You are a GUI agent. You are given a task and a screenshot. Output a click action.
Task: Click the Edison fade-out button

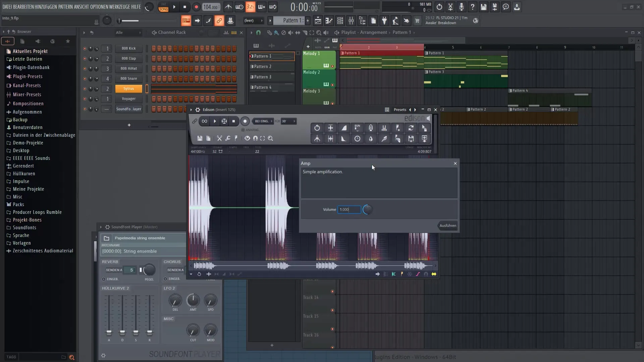click(344, 138)
